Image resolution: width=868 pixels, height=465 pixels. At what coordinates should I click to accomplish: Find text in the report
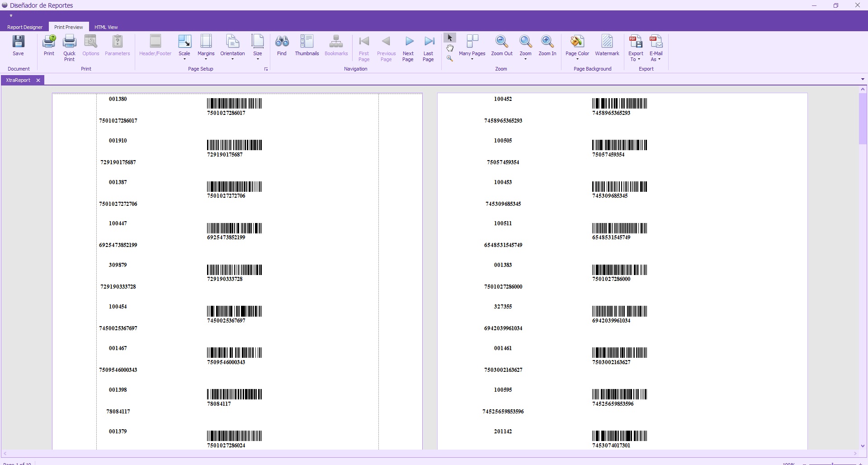[282, 45]
